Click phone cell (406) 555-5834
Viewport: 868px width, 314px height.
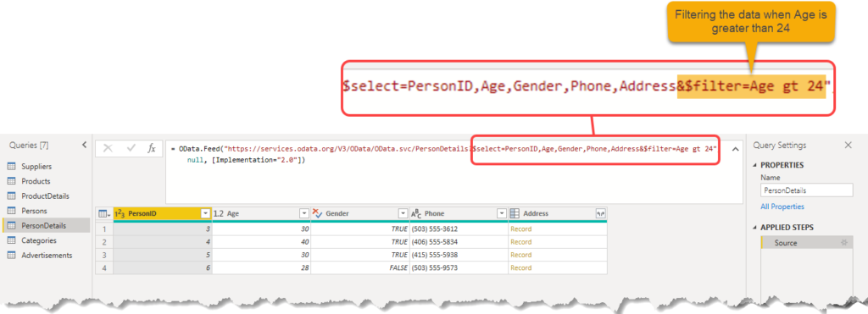point(459,242)
